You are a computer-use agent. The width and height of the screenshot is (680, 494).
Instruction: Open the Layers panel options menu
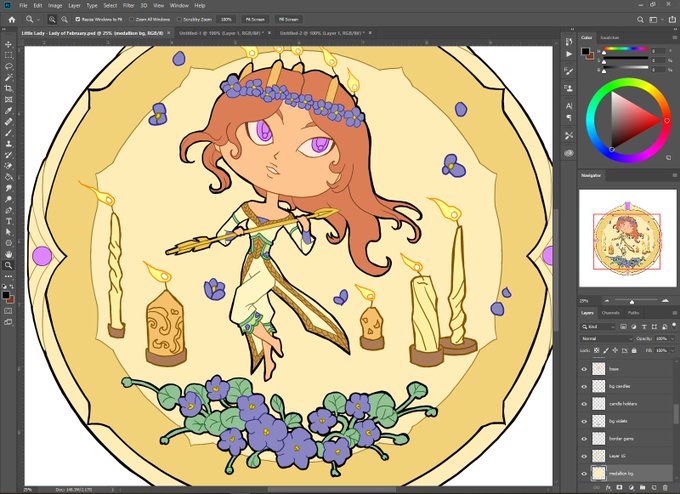click(x=674, y=313)
